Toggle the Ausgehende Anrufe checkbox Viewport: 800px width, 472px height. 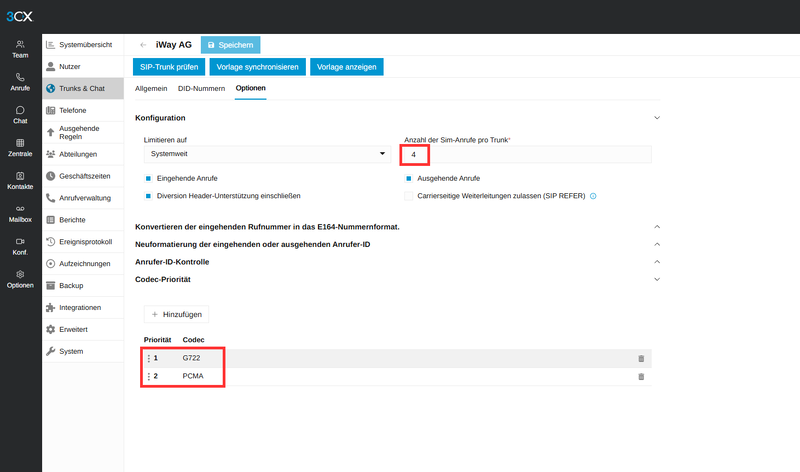(x=409, y=179)
